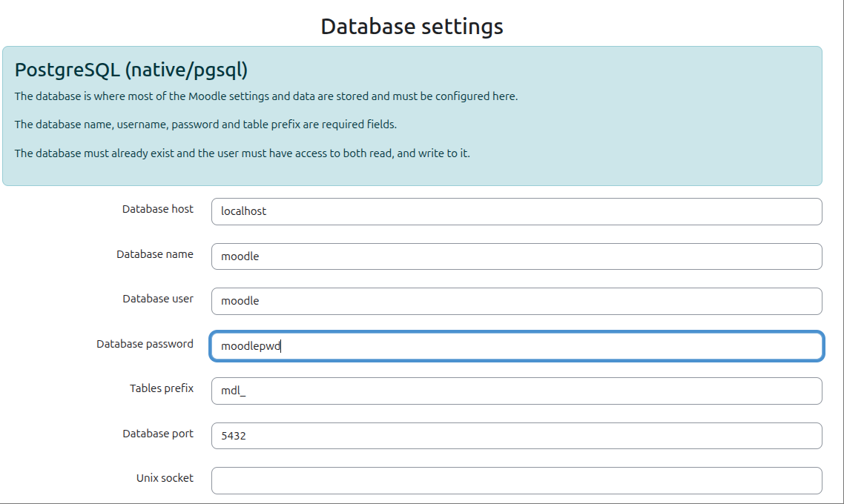Click the Database name input field
The width and height of the screenshot is (844, 504).
[516, 256]
